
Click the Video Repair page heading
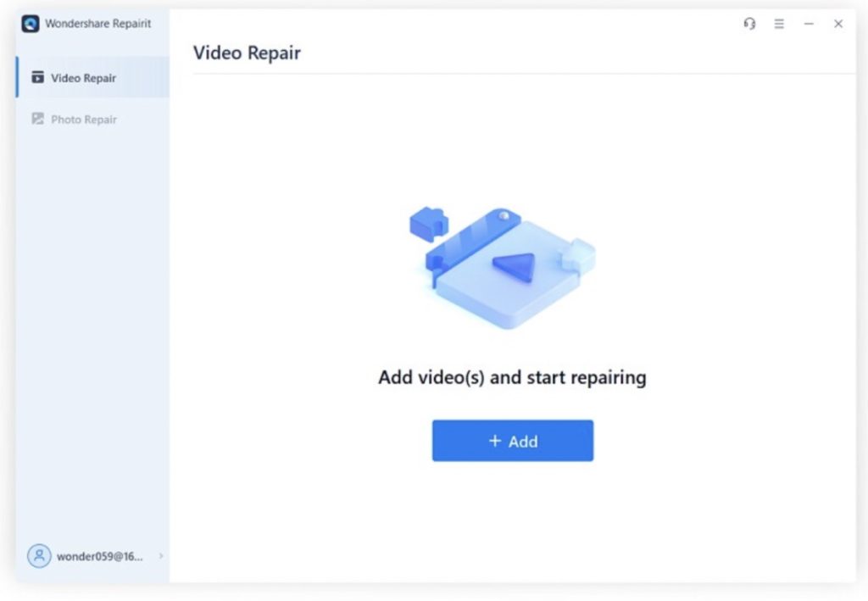point(247,53)
